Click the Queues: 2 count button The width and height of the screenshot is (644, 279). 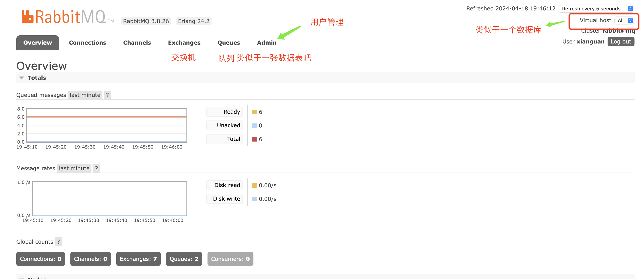click(184, 259)
